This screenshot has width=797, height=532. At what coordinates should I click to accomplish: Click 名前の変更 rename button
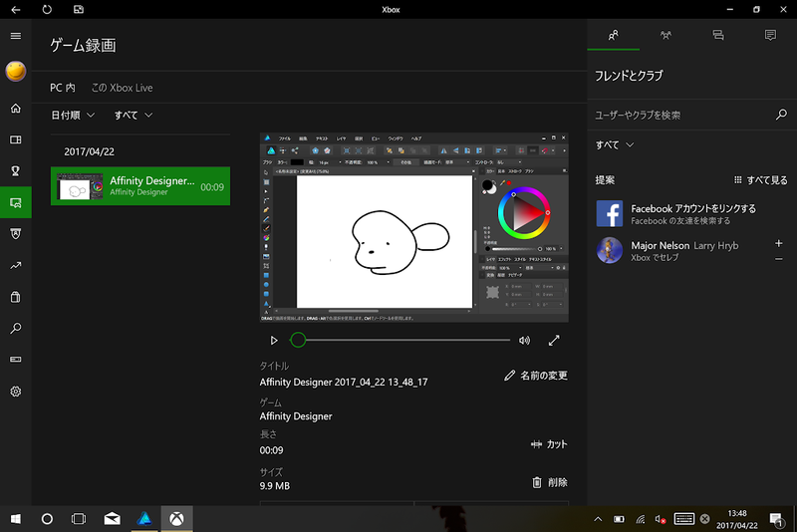[x=536, y=376]
